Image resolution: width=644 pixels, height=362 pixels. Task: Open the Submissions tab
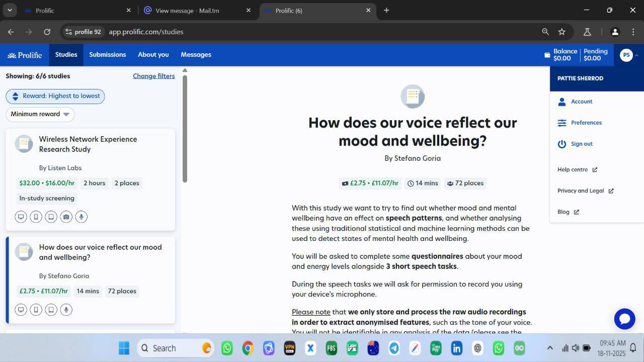[x=108, y=55]
